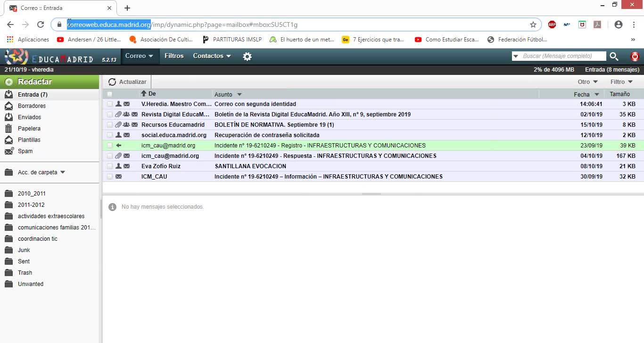Viewport: 644px width, 343px height.
Task: Click the 2010_2011 folder icon
Action: pos(8,194)
